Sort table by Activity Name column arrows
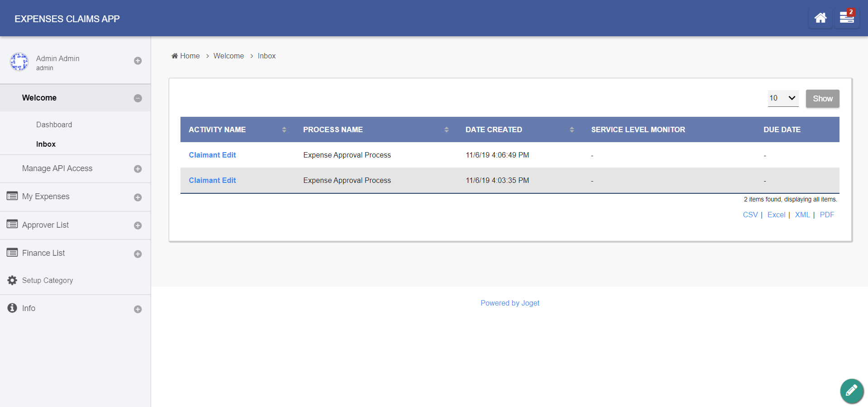The height and width of the screenshot is (407, 868). [x=284, y=129]
